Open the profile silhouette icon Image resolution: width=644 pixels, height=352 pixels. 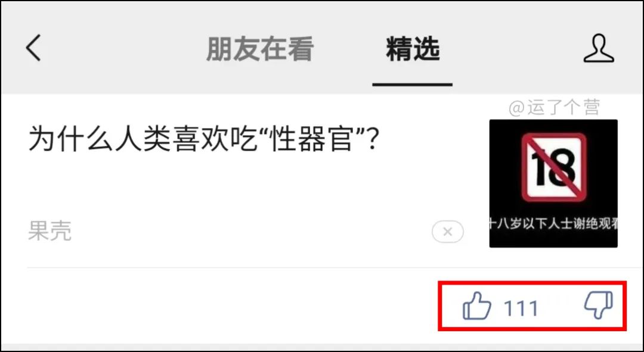tap(599, 48)
